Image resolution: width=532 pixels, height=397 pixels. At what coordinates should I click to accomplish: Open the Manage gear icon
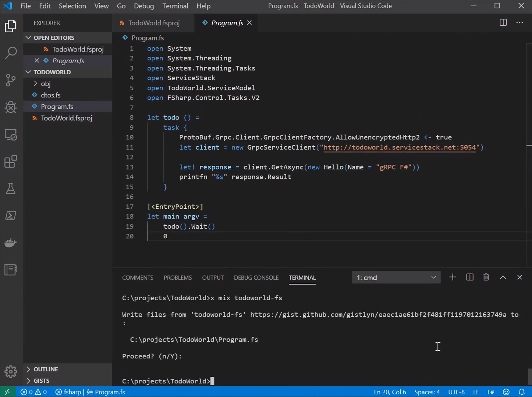pyautogui.click(x=11, y=372)
